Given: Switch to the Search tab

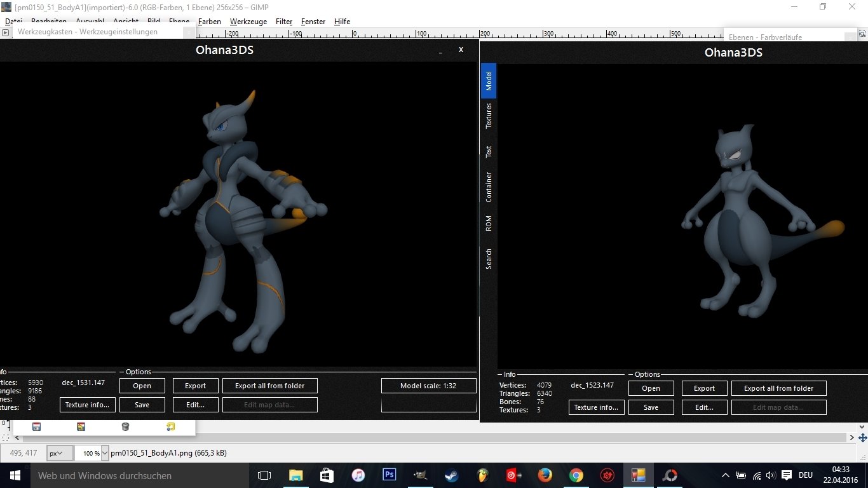Looking at the screenshot, I should (x=489, y=259).
